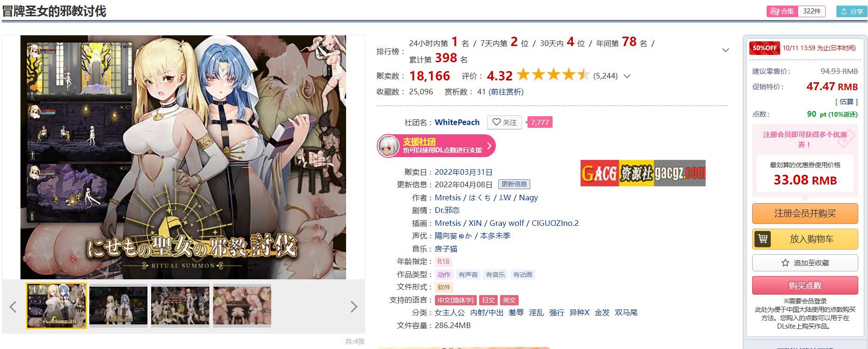Select the Simplified Chinese language tag
This screenshot has height=349, width=868.
click(x=455, y=300)
